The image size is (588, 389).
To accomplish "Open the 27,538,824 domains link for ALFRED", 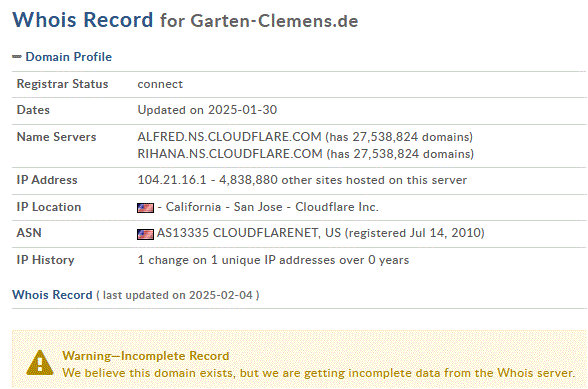I will (399, 137).
